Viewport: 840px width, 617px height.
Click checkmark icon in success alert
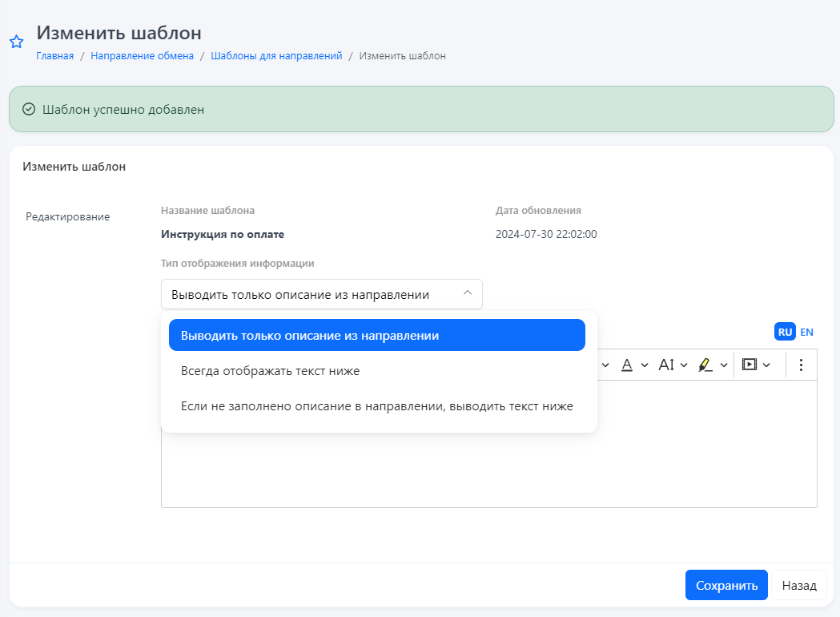pyautogui.click(x=29, y=109)
